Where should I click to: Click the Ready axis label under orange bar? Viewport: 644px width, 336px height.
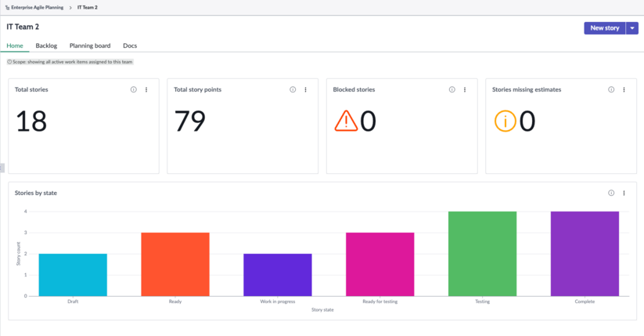(175, 302)
